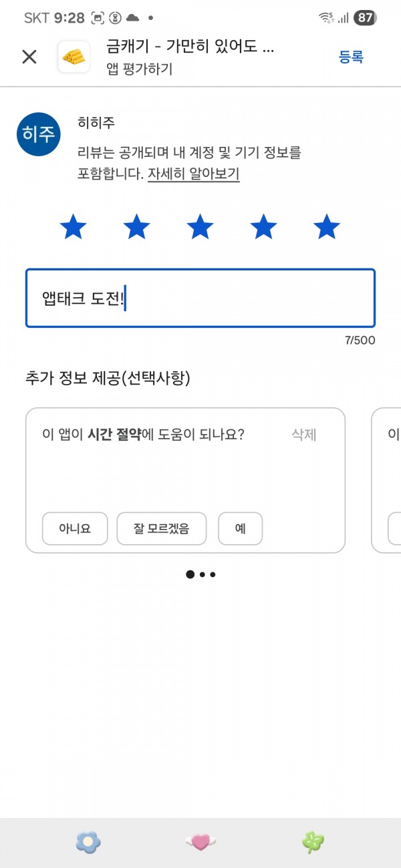
Task: Open the 자세히 알아보기 link
Action: point(194,174)
